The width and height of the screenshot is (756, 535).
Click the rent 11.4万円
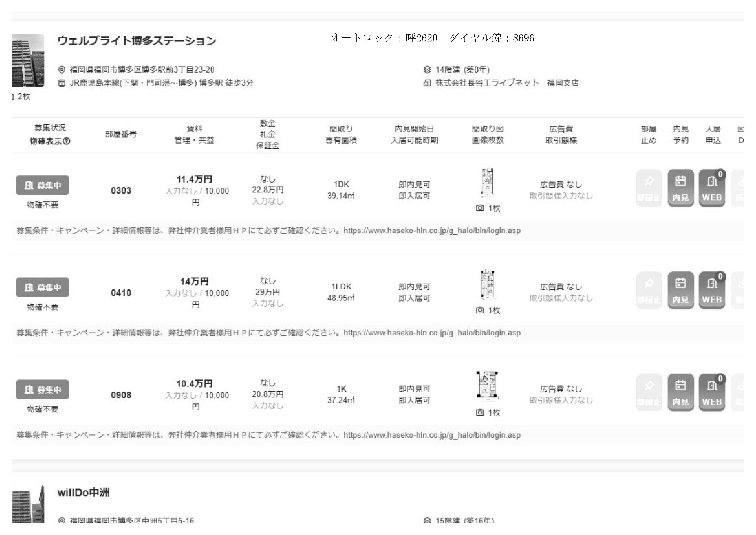[x=194, y=179]
